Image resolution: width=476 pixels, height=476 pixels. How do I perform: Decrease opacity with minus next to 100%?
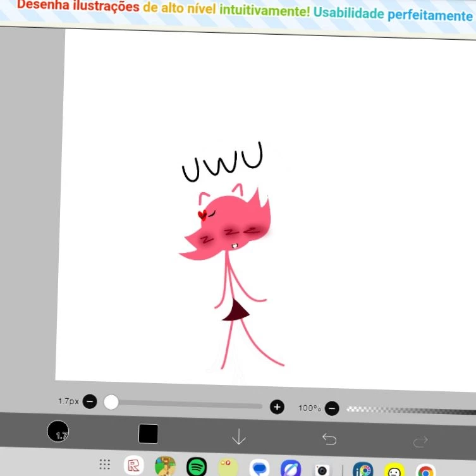pos(332,408)
